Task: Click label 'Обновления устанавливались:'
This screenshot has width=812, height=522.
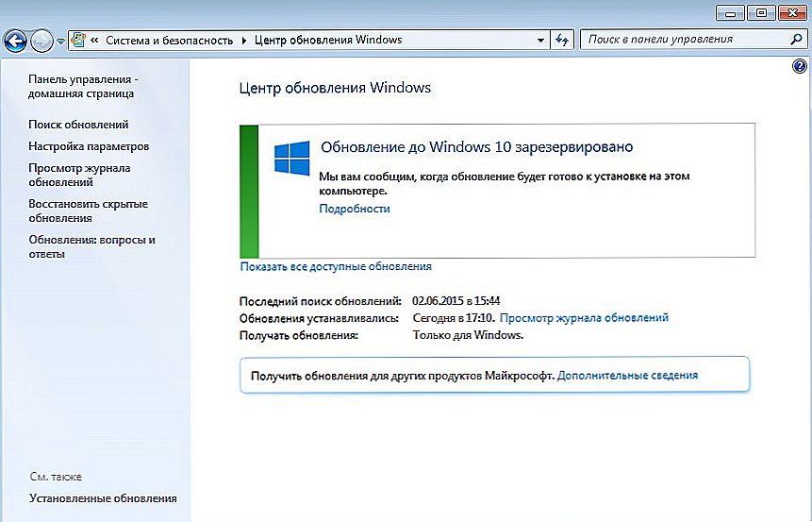Action: (319, 318)
